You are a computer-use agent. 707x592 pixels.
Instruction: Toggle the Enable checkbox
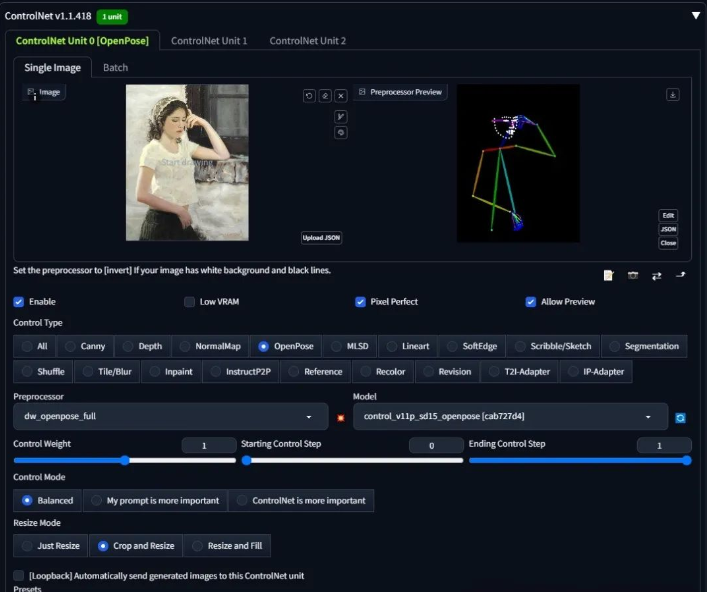[18, 302]
